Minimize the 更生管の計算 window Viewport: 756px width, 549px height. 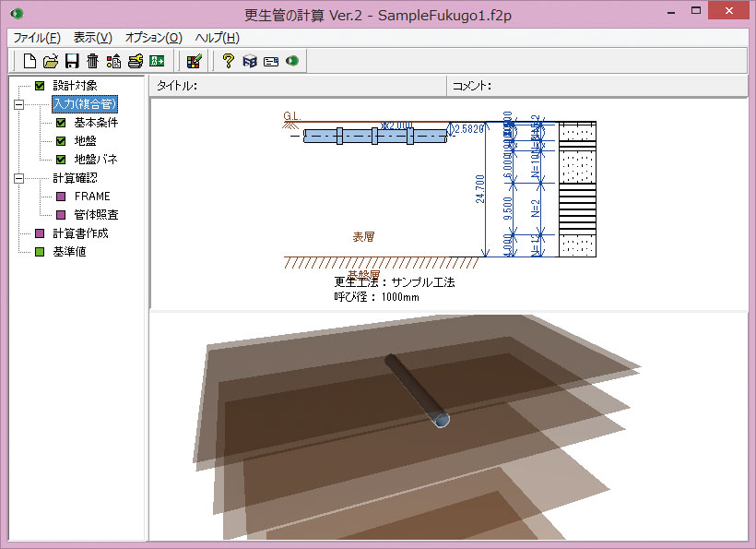671,12
